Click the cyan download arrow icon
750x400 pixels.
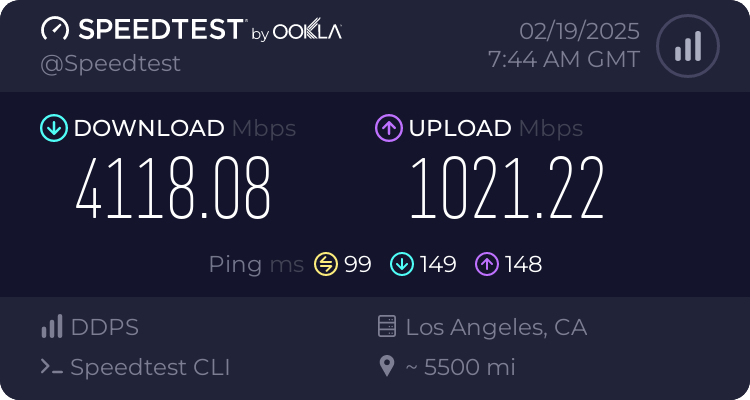[x=53, y=128]
